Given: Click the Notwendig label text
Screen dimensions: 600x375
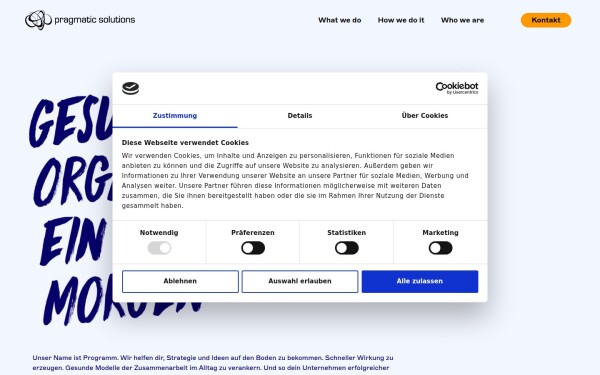Looking at the screenshot, I should pos(159,233).
